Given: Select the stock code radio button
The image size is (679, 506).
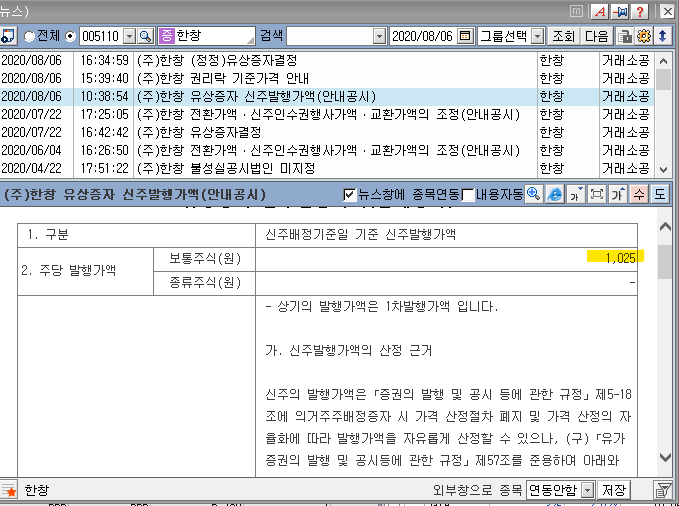Looking at the screenshot, I should coord(71,36).
